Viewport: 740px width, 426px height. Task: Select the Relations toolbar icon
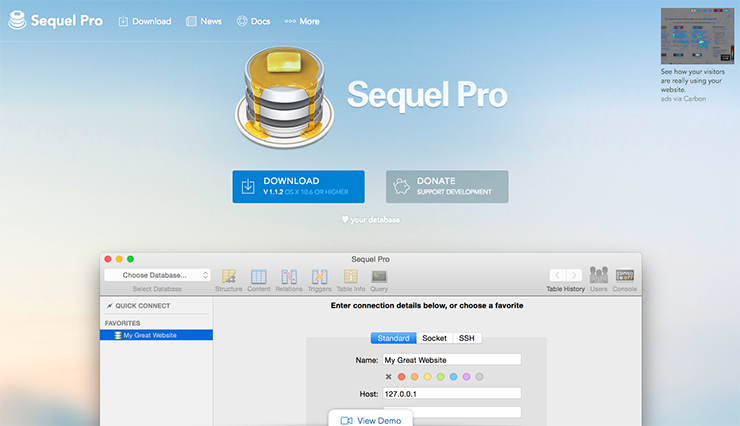[x=289, y=281]
